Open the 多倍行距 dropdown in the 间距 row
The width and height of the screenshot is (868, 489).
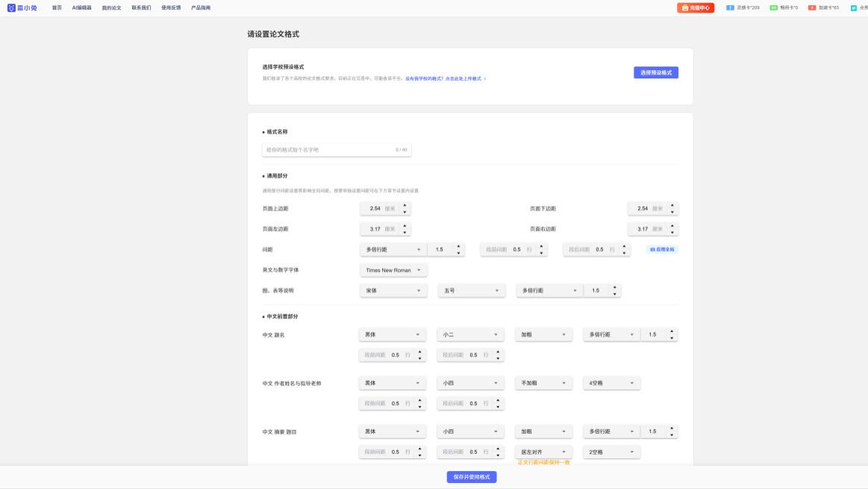pyautogui.click(x=392, y=249)
